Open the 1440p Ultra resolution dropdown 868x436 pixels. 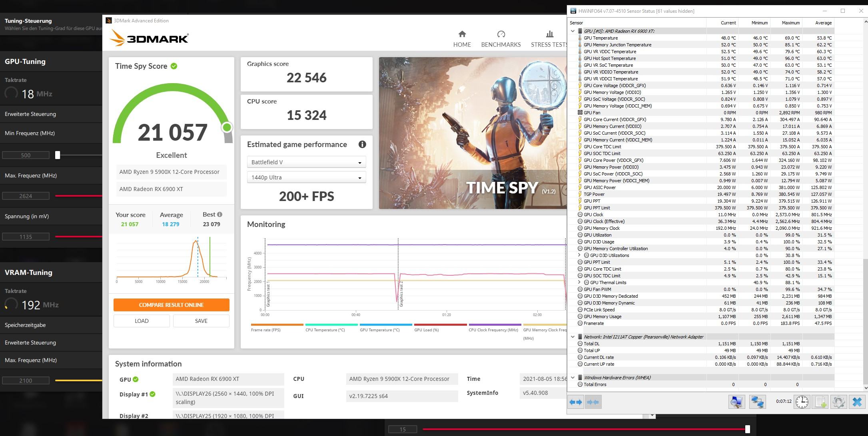pyautogui.click(x=306, y=177)
